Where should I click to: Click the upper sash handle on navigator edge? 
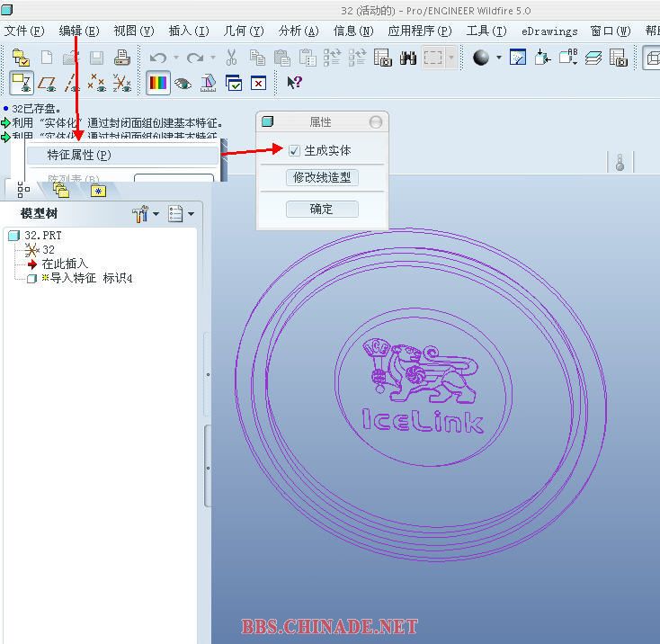coord(208,374)
